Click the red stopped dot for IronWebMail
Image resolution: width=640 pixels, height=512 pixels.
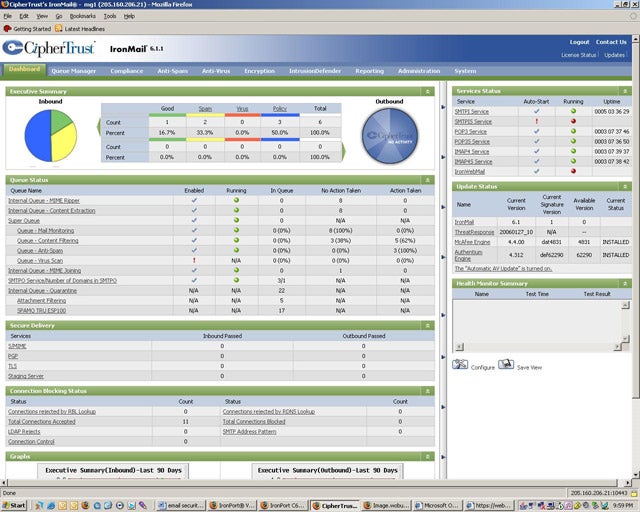[573, 171]
